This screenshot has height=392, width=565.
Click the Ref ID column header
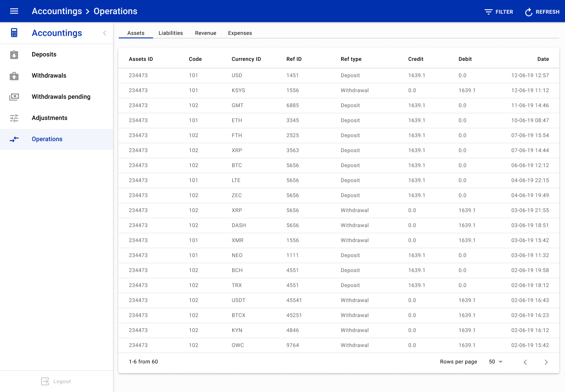click(x=294, y=59)
